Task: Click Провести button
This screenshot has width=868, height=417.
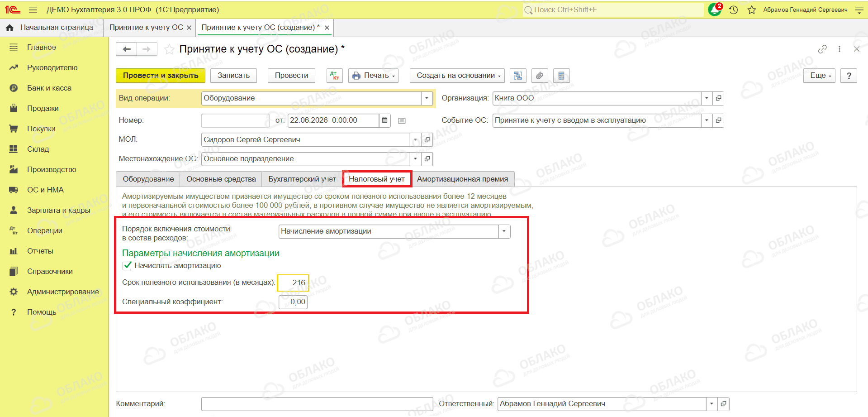Action: pyautogui.click(x=291, y=76)
